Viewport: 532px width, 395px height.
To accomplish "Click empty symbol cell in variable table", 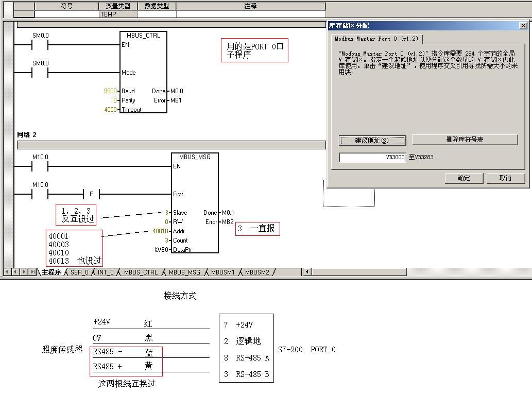I will (66, 14).
